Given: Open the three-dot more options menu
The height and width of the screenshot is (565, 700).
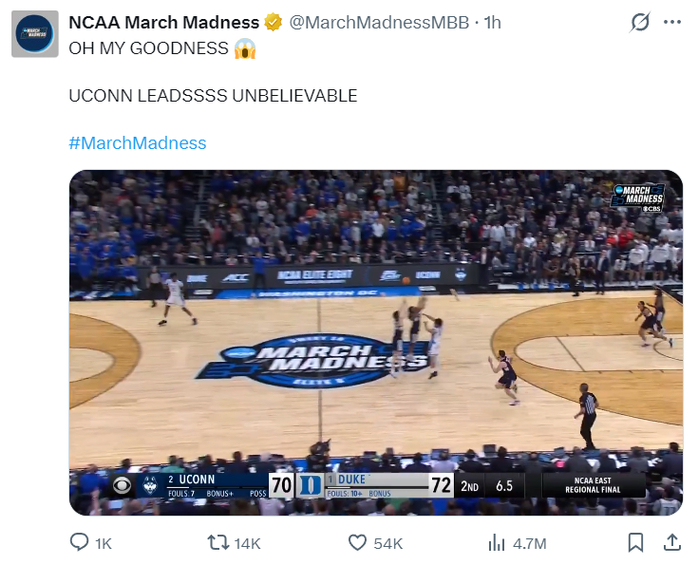Looking at the screenshot, I should [x=672, y=22].
